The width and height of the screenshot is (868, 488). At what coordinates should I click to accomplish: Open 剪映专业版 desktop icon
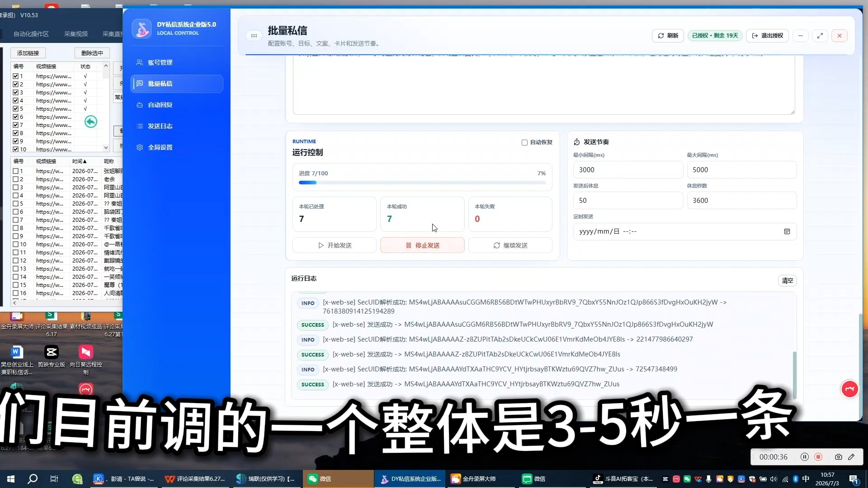point(52,357)
